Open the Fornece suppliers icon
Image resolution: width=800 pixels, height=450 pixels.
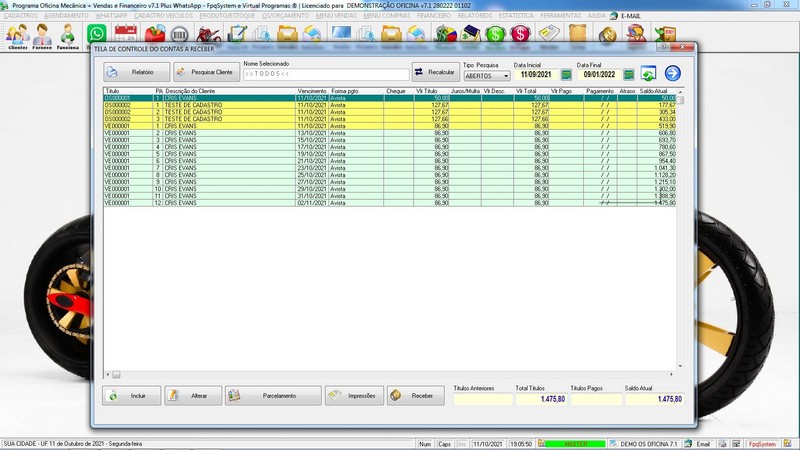[x=42, y=37]
